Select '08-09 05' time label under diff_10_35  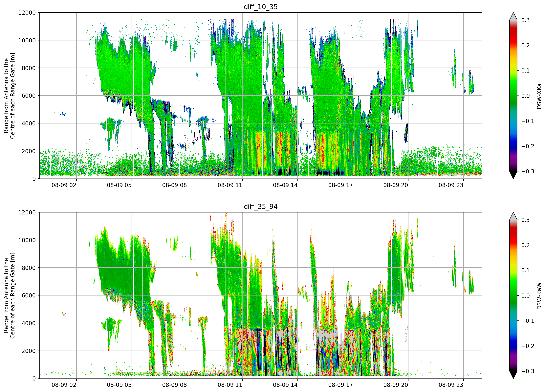[x=119, y=185]
